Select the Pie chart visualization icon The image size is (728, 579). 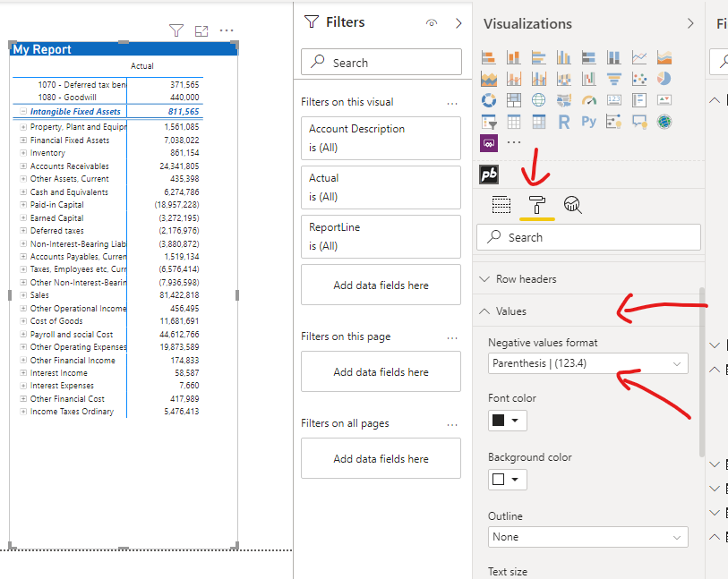[664, 78]
